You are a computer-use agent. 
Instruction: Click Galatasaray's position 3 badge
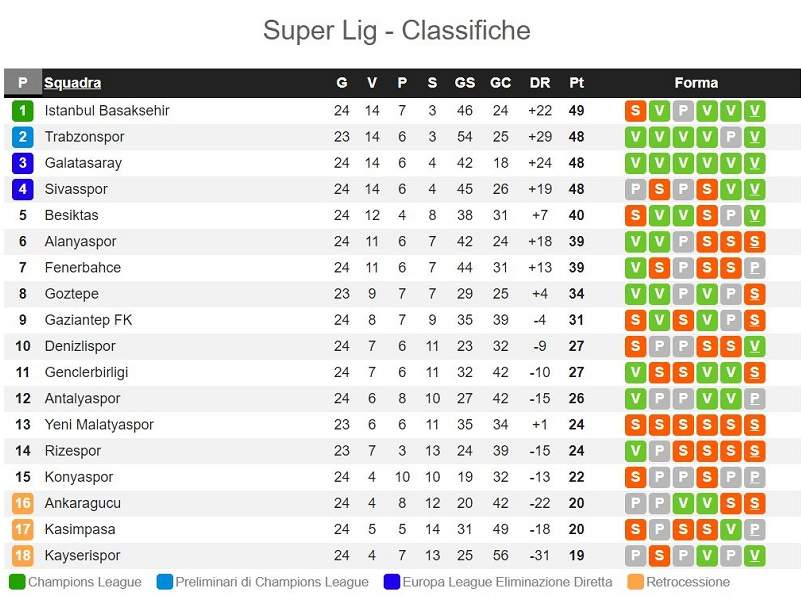tap(22, 163)
